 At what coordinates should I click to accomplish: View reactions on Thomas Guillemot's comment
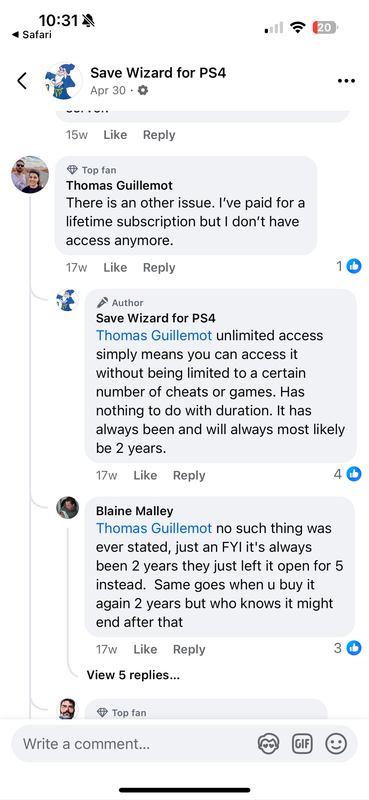coord(349,266)
